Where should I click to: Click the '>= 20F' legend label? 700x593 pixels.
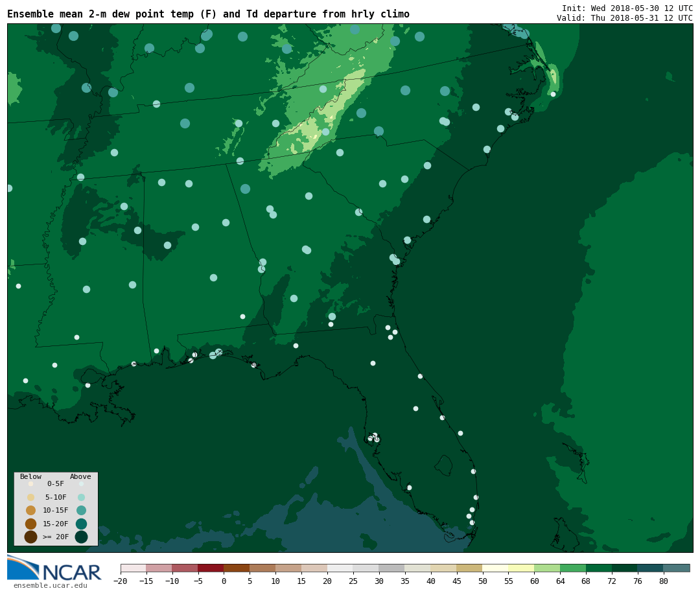click(56, 537)
